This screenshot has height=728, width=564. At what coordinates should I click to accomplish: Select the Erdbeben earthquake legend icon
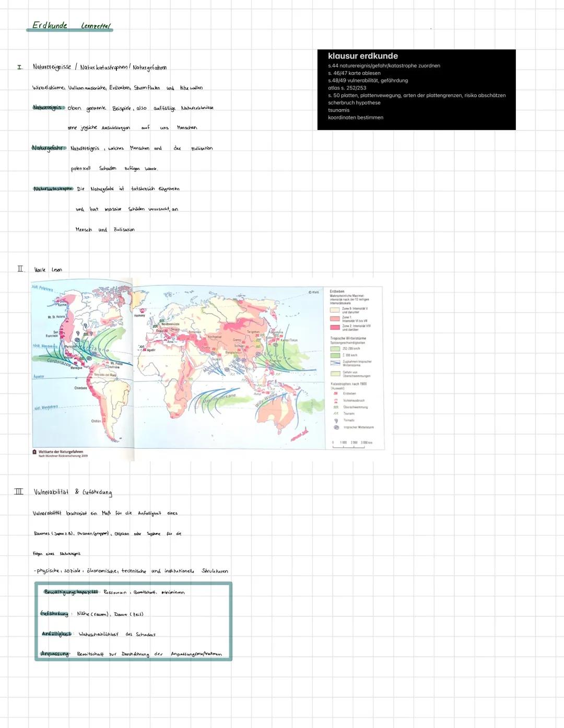[336, 393]
